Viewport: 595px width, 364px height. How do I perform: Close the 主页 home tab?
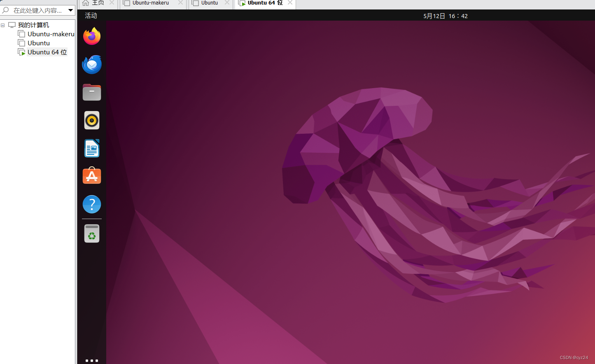(112, 2)
